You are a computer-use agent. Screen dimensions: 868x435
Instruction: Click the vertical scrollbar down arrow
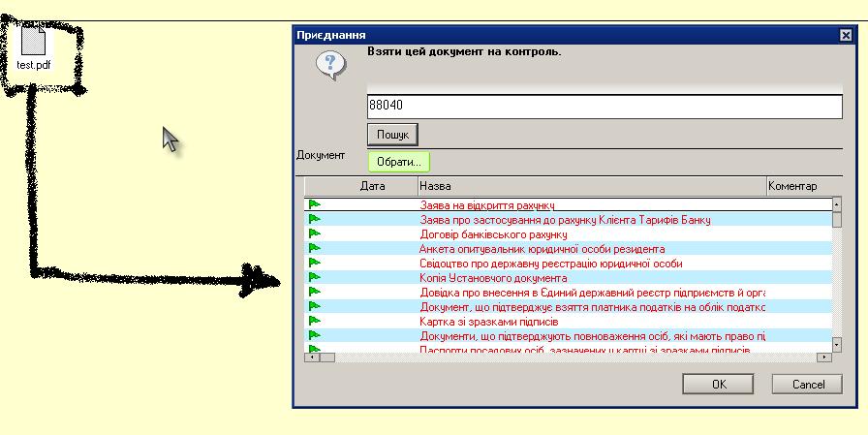click(x=837, y=344)
